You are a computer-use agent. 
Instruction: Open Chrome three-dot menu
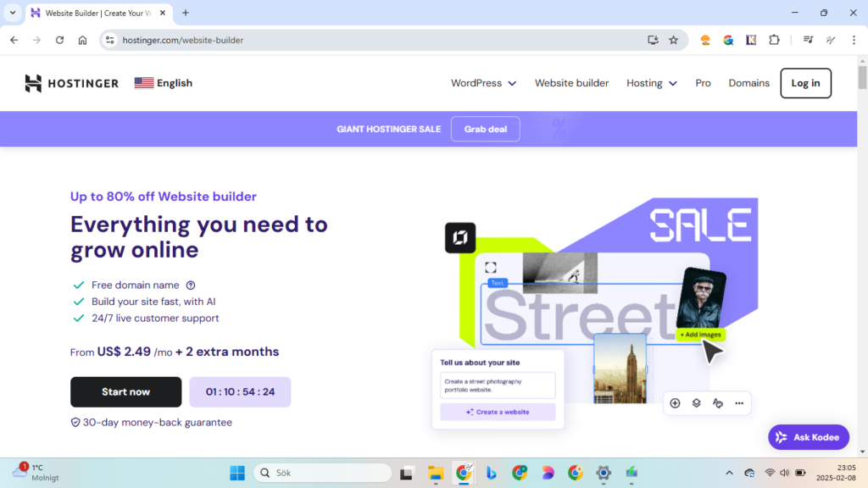click(x=854, y=40)
